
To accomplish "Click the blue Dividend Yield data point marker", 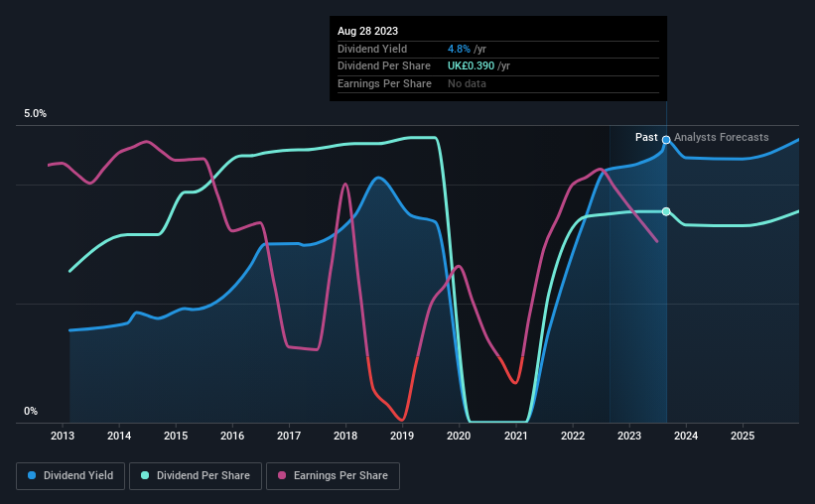I will [666, 140].
